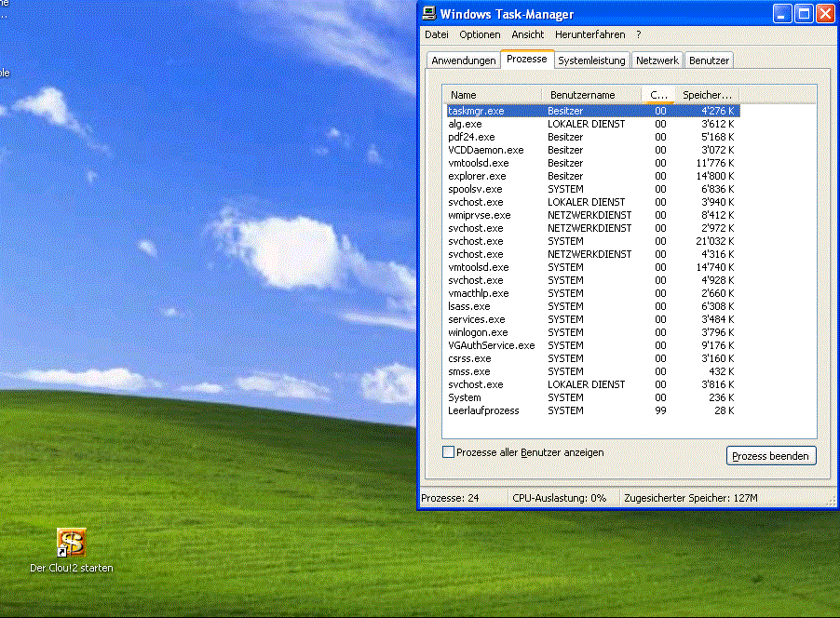Select the pdf24.exe process
Screen dimensions: 840x618
tap(593, 137)
